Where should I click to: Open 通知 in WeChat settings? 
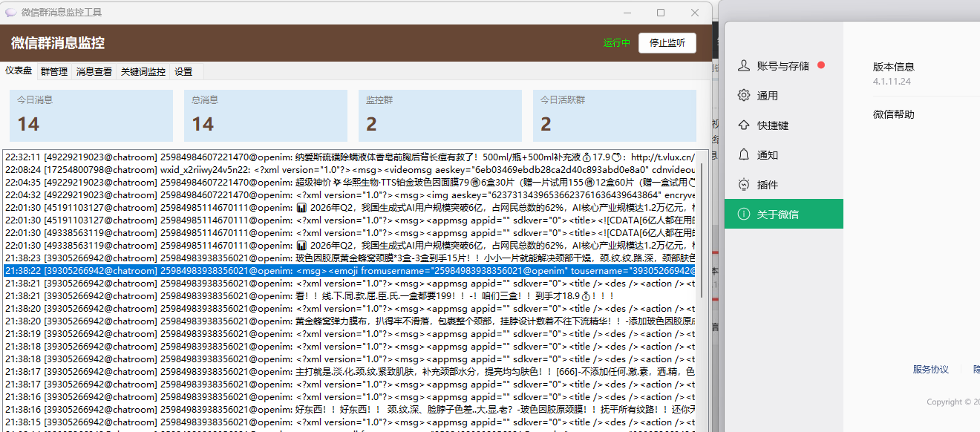tap(784, 155)
